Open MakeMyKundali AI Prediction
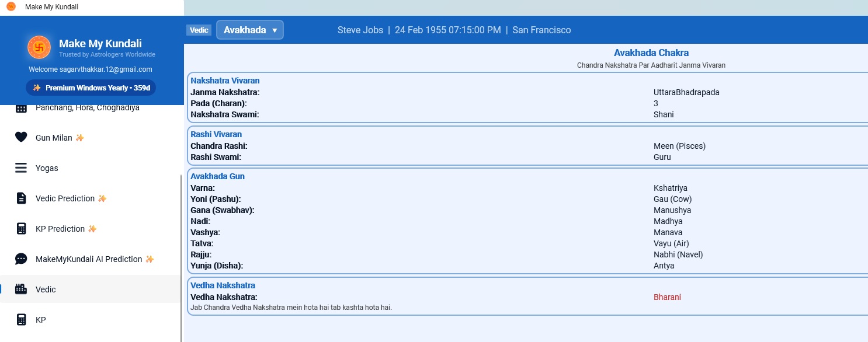The width and height of the screenshot is (868, 342). [x=91, y=259]
